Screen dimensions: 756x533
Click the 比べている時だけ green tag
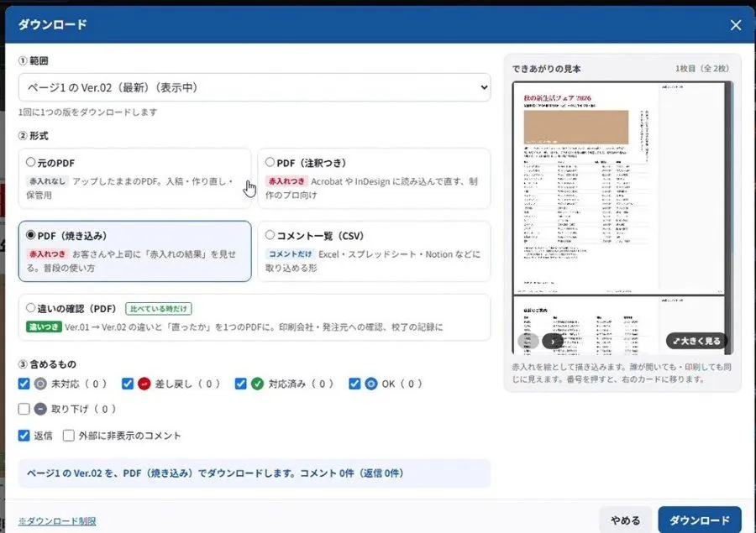coord(159,308)
